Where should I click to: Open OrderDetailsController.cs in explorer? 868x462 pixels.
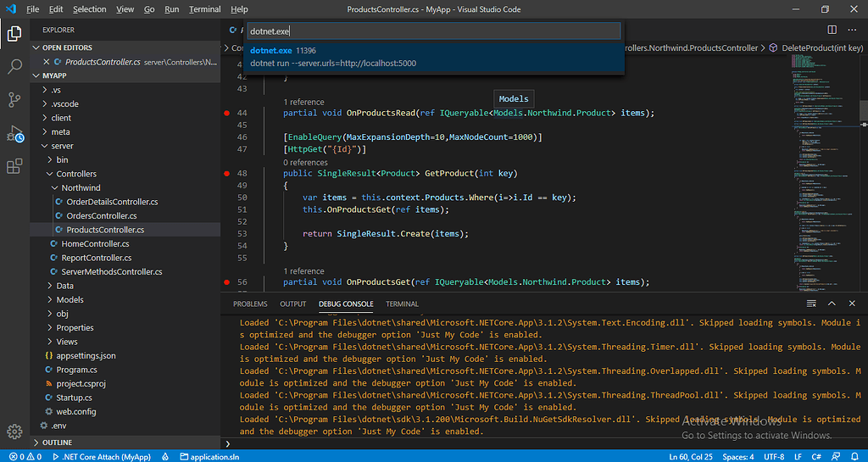pos(113,202)
